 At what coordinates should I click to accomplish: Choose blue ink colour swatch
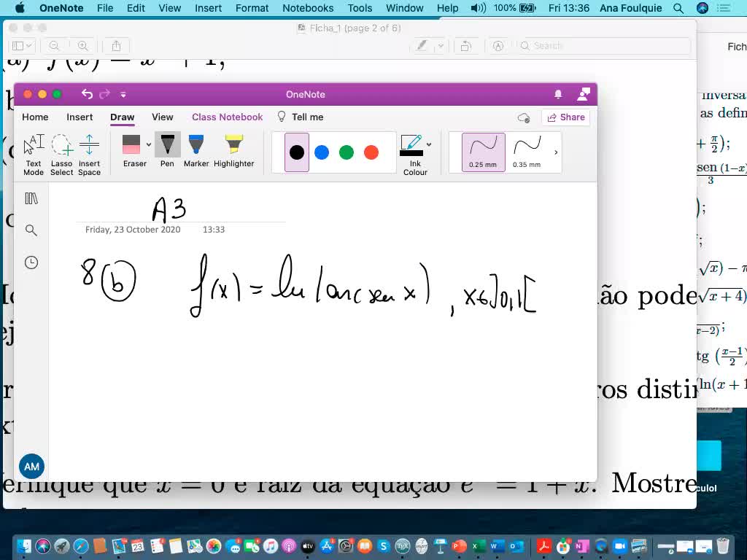click(322, 152)
